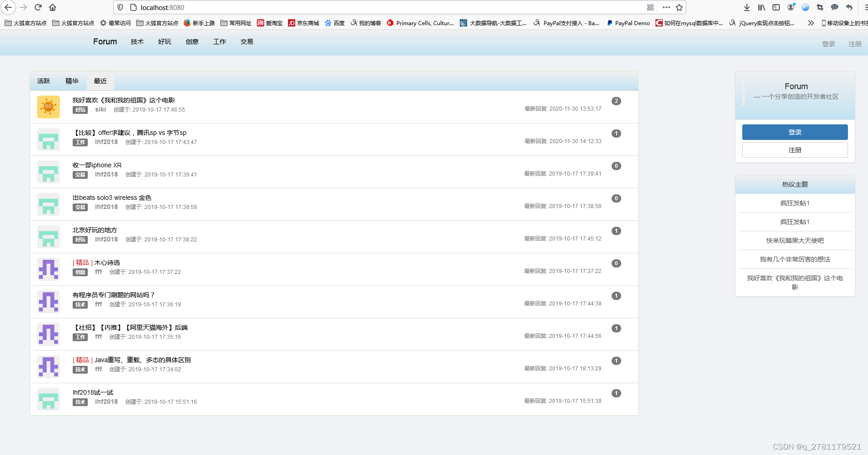
Task: Open 爱淘宝 bookmark
Action: [270, 23]
